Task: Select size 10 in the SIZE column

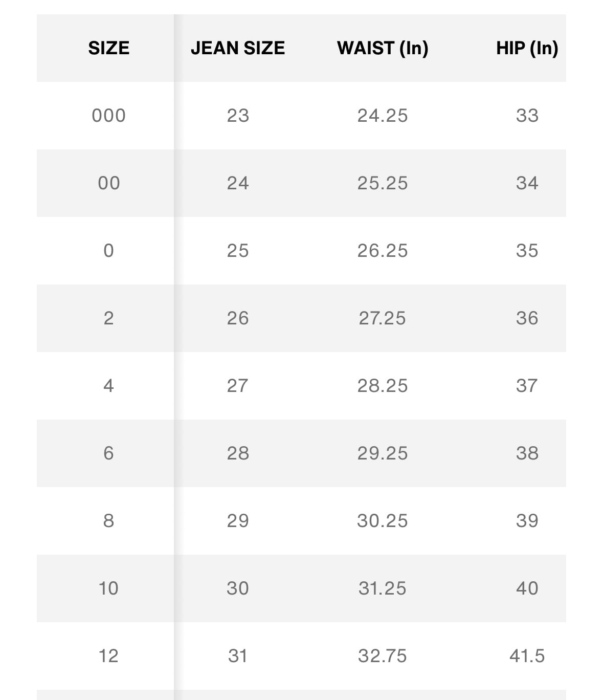Action: (x=108, y=588)
